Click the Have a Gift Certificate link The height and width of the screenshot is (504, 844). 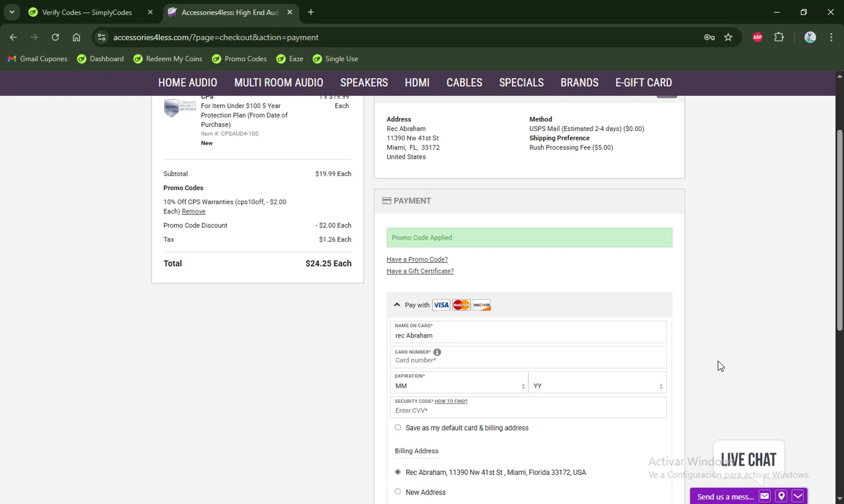coord(420,271)
